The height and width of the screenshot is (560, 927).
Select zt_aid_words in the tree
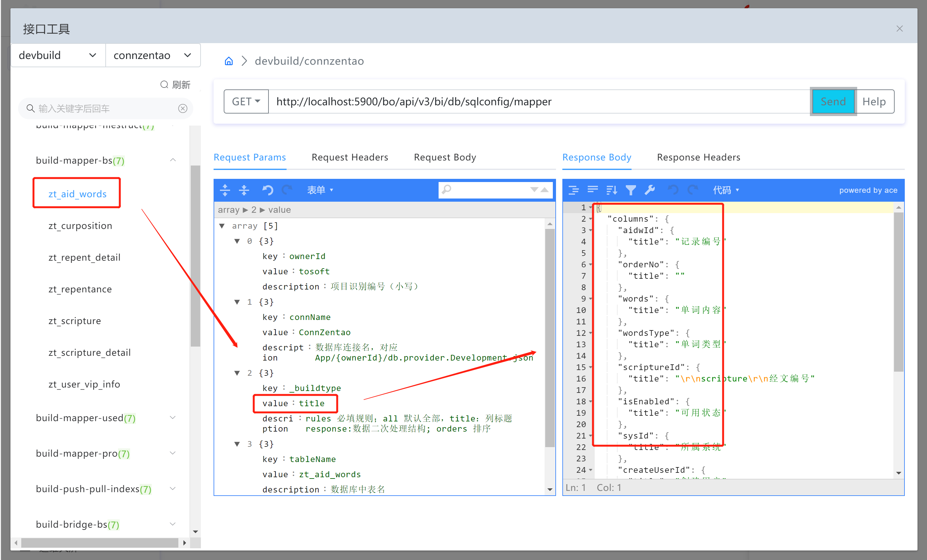coord(77,194)
